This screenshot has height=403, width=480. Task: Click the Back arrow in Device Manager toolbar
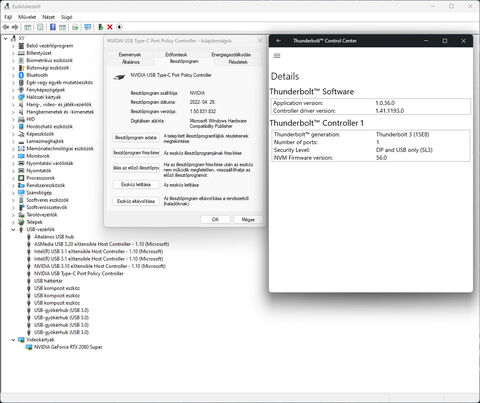6,27
